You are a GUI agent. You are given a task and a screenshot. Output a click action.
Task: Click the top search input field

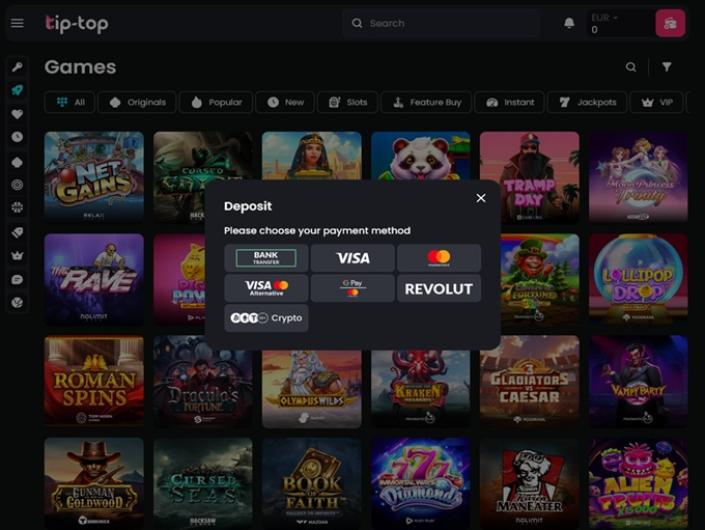[x=441, y=23]
